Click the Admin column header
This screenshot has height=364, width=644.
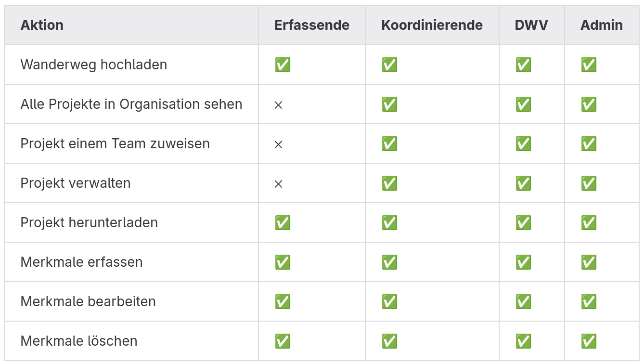[x=601, y=25]
